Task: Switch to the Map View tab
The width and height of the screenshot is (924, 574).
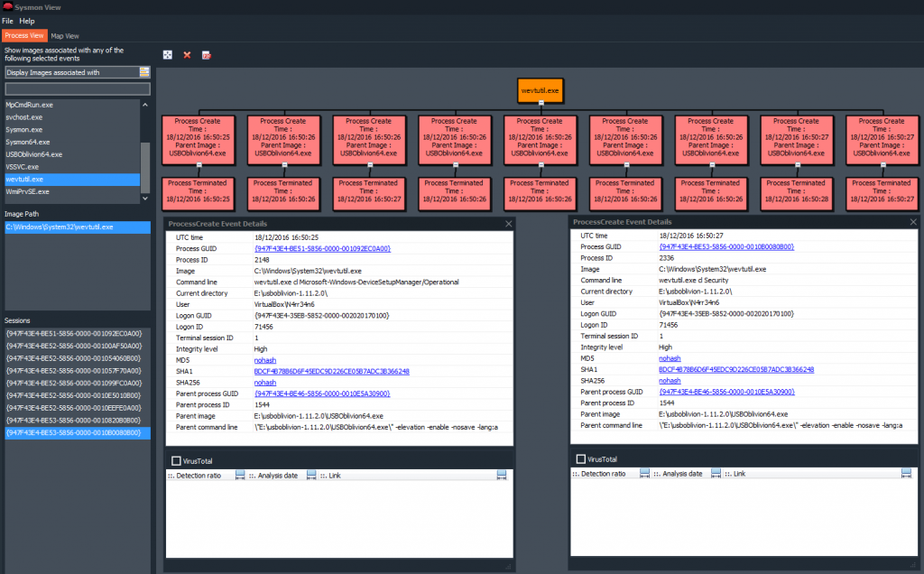Action: (65, 36)
